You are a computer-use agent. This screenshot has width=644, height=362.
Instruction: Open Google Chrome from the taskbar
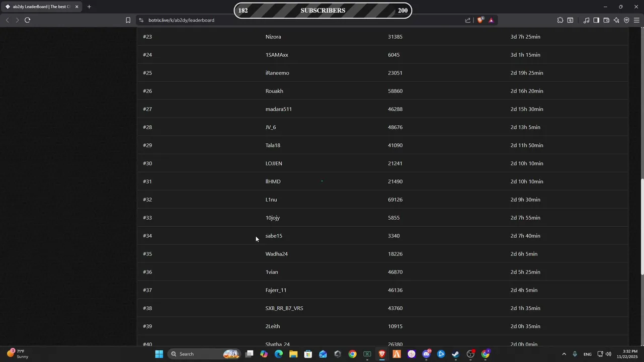352,354
